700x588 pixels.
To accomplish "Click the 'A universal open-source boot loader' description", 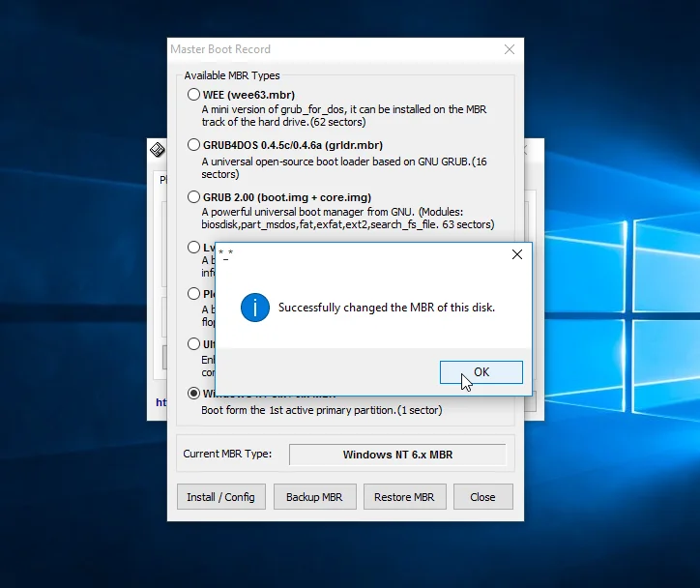I will [x=344, y=167].
